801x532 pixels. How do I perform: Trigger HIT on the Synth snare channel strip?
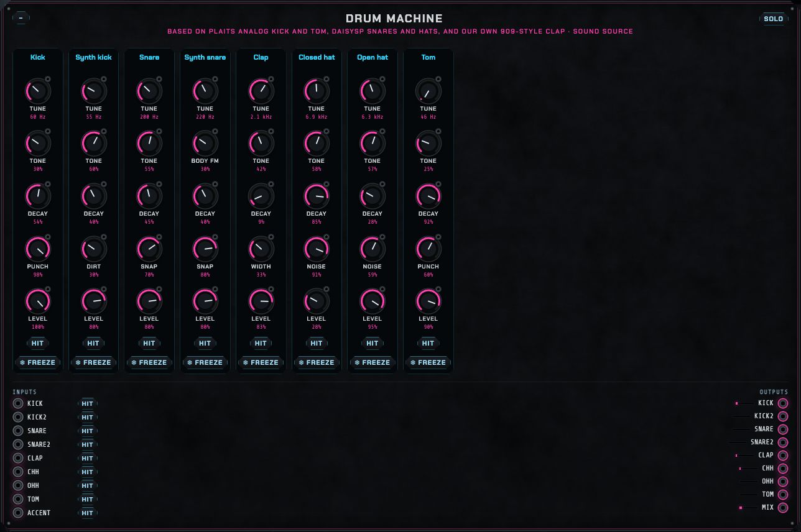tap(205, 343)
